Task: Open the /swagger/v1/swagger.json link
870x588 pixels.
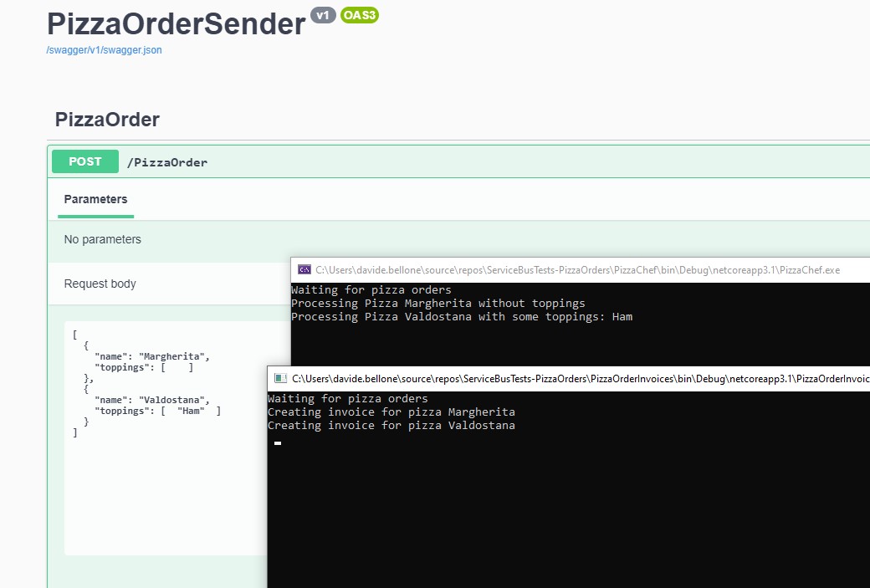Action: pyautogui.click(x=105, y=50)
